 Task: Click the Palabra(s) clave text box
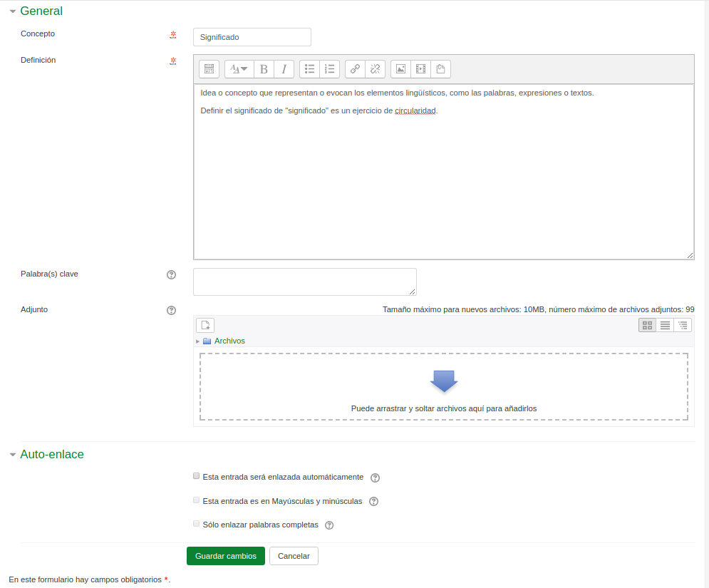tap(305, 282)
